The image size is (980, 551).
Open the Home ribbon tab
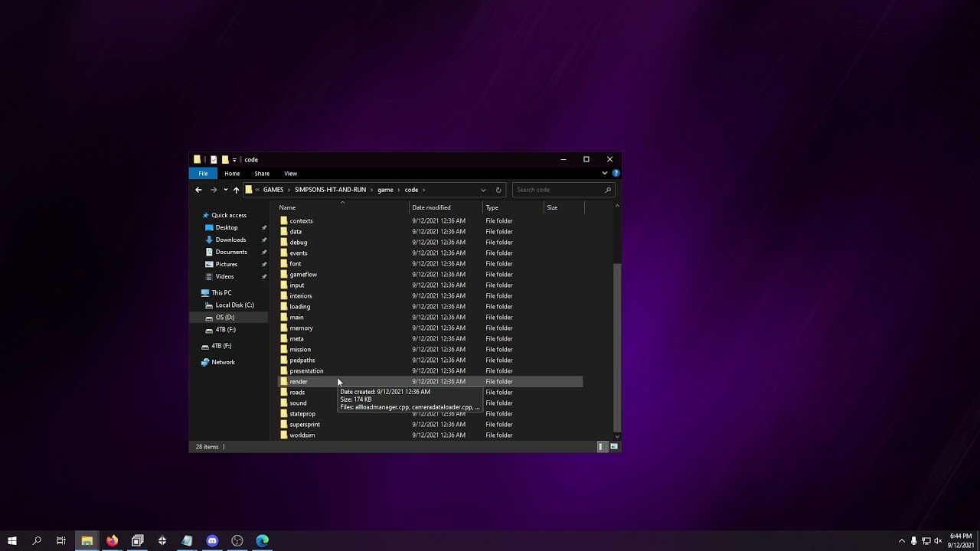coord(232,174)
